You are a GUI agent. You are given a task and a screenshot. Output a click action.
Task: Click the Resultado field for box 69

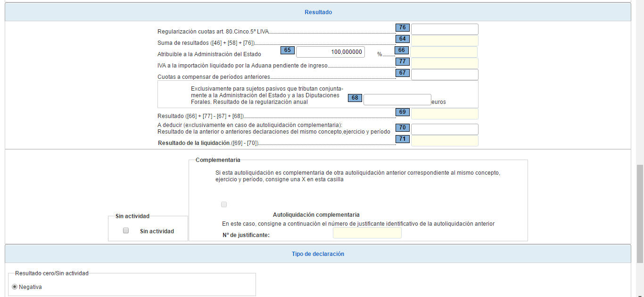tap(444, 114)
